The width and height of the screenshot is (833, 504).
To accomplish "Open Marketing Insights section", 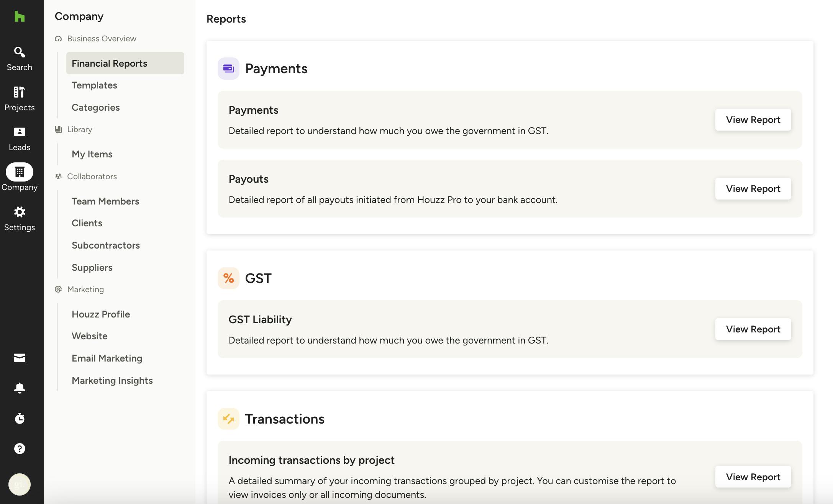I will (x=112, y=381).
